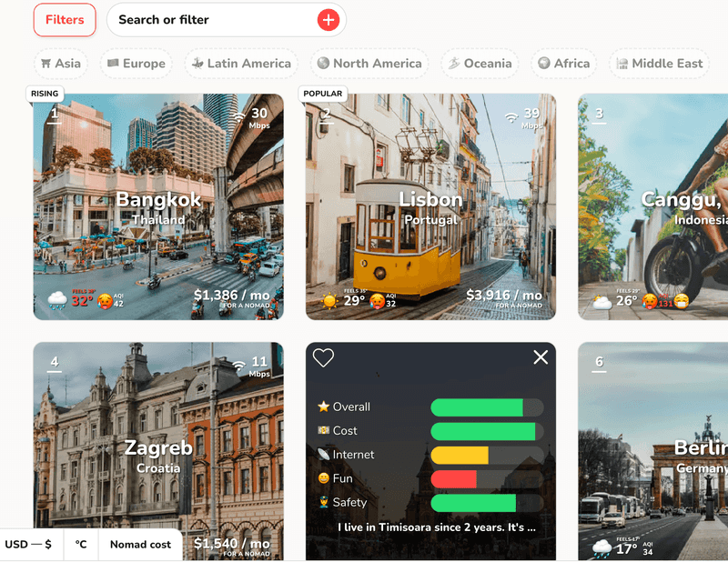728x562 pixels.
Task: Open the Nomad cost price selector
Action: 140,544
